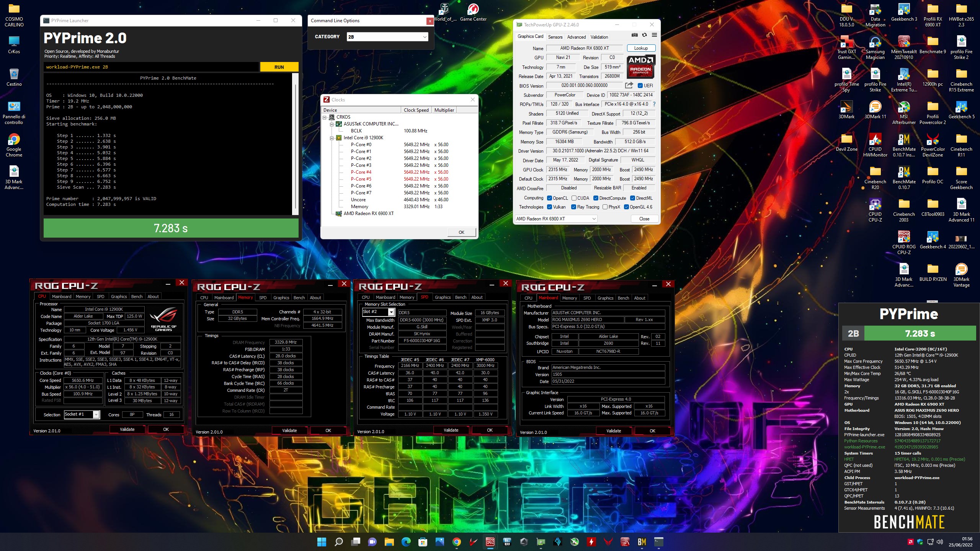Toggle the PhysX checkbox
Image resolution: width=980 pixels, height=551 pixels.
(605, 207)
